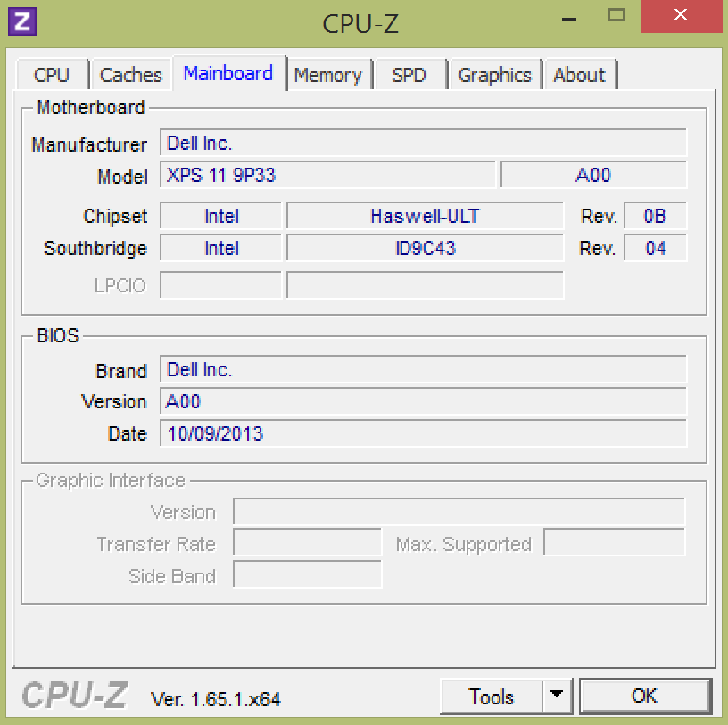Click the Model field XPS 11 9P33
Viewport: 728px width, 725px height.
pos(327,175)
